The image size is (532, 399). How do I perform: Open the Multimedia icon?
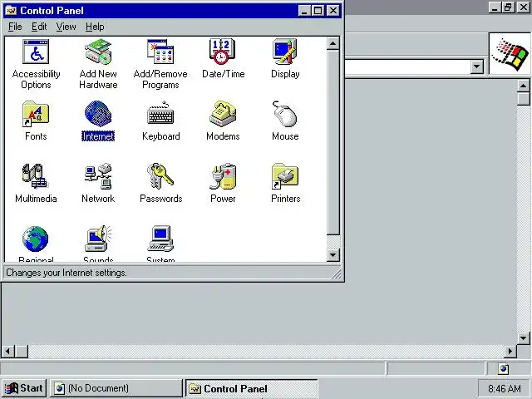click(35, 176)
